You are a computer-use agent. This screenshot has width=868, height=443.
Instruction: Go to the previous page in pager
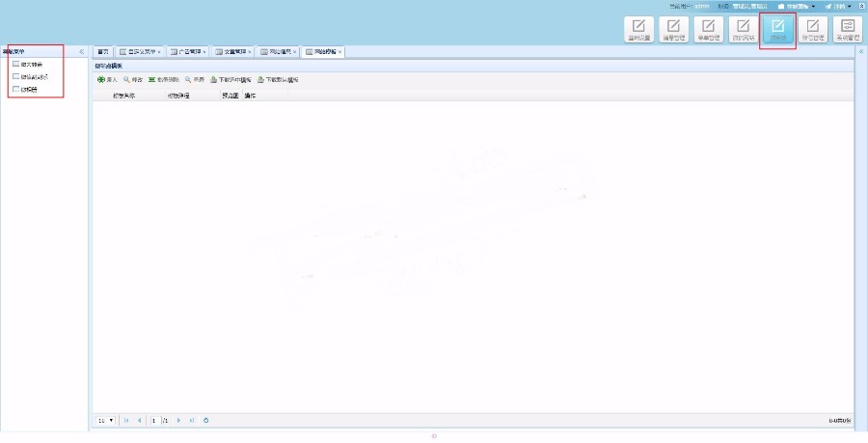coord(139,420)
